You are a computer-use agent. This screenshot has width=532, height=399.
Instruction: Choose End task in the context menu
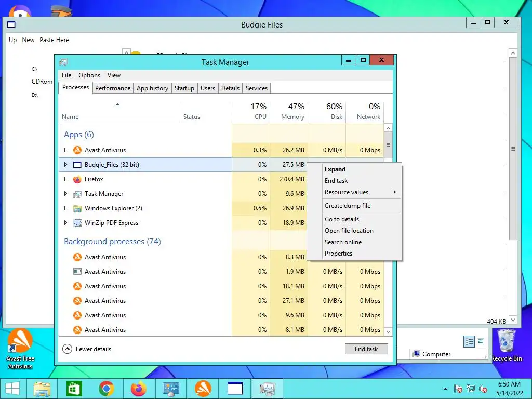point(354,181)
